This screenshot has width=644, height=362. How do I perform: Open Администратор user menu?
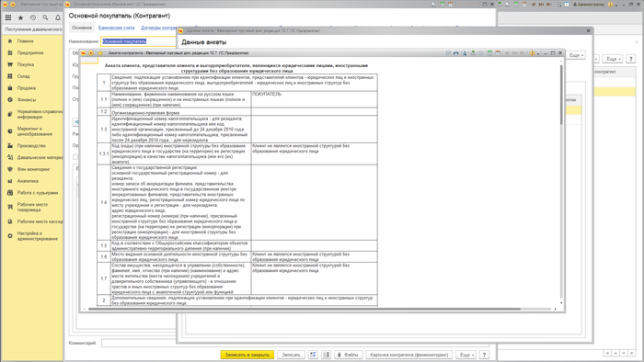pyautogui.click(x=589, y=4)
